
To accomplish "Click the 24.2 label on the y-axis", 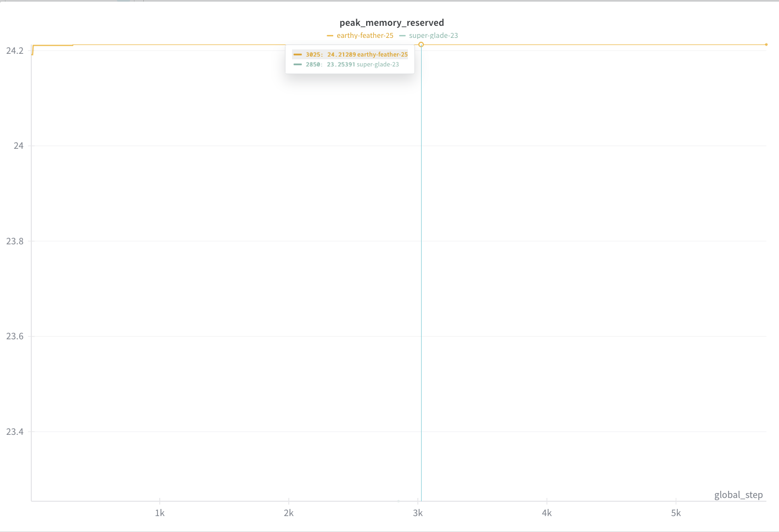I will pyautogui.click(x=15, y=51).
